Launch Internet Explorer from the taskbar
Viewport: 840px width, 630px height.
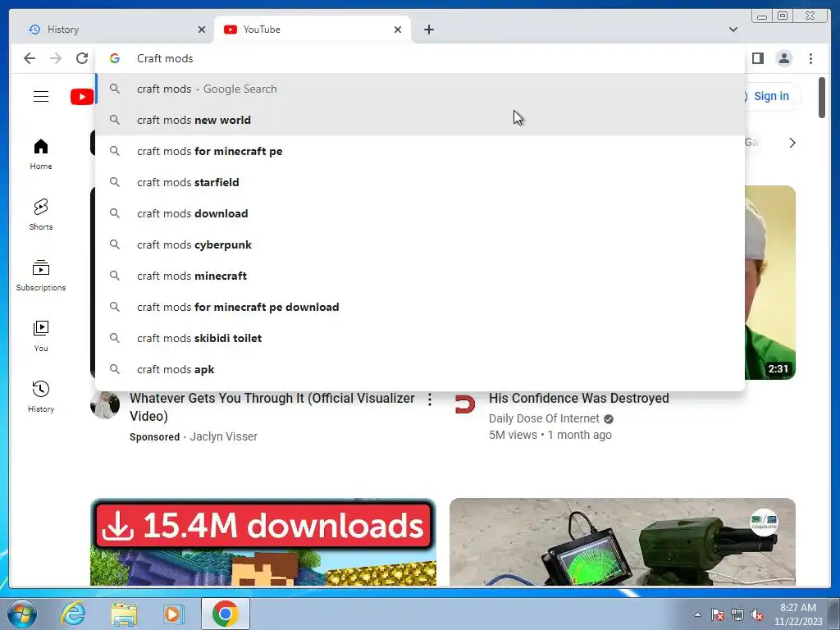[x=73, y=614]
